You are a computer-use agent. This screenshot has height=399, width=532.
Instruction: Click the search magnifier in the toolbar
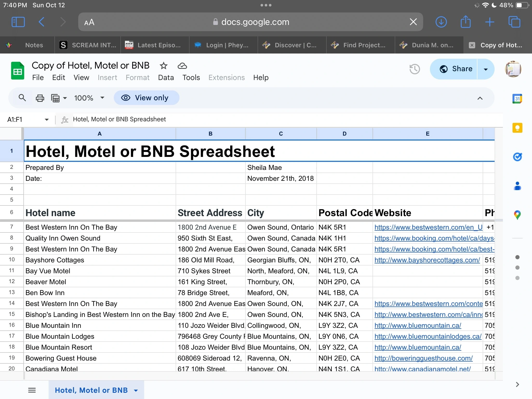(22, 98)
